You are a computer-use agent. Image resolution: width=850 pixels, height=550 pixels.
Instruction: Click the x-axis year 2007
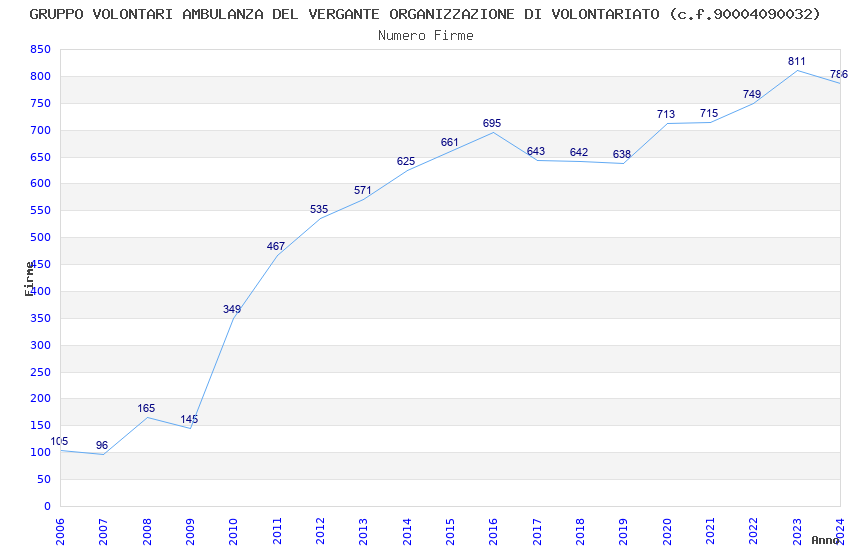103,531
